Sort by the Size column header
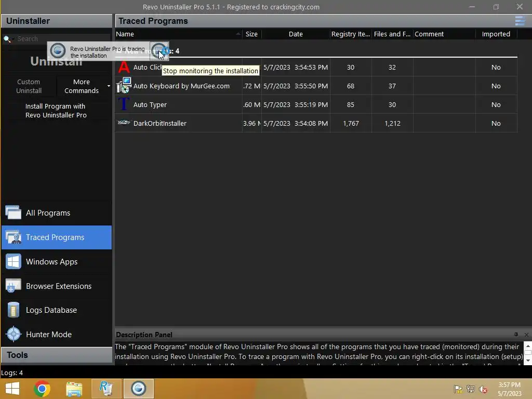 tap(252, 34)
